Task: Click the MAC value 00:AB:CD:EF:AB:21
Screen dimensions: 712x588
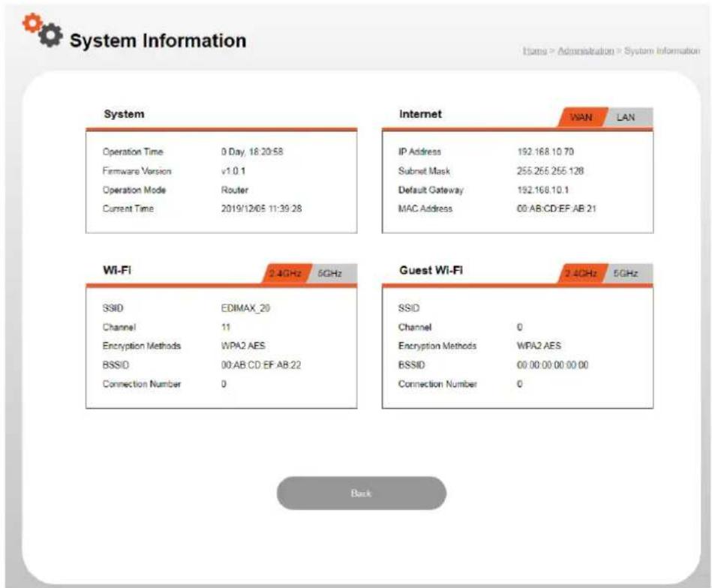Action: pyautogui.click(x=557, y=208)
